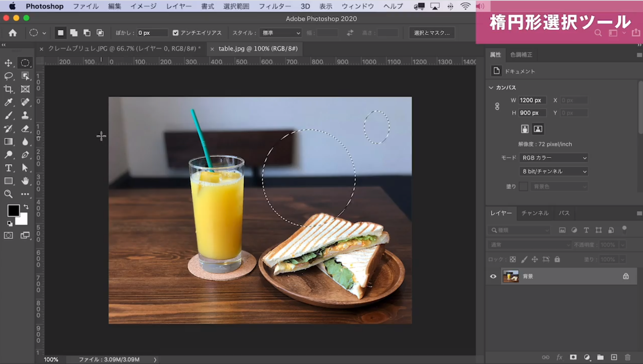
Task: Open the スタイル dropdown
Action: pos(280,33)
